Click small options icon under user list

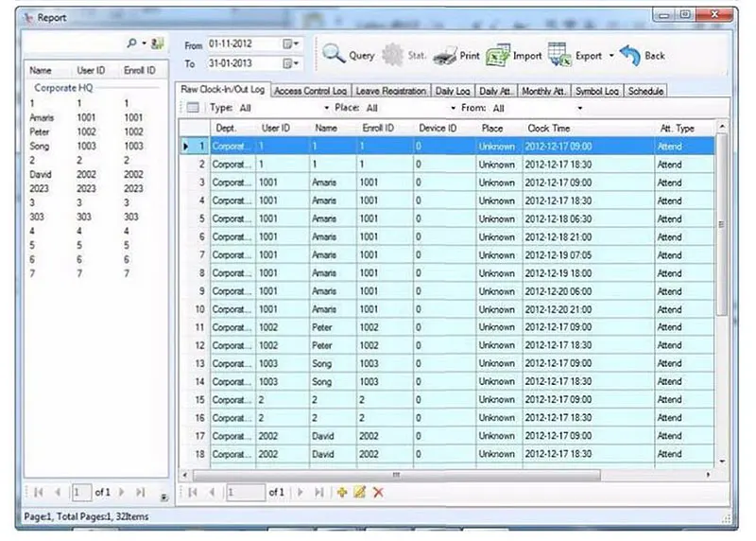click(163, 497)
